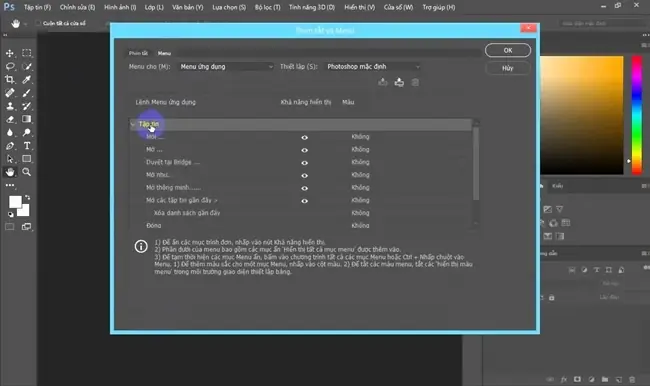This screenshot has height=386, width=650.
Task: Select the Quick Selection tool
Action: tap(27, 66)
